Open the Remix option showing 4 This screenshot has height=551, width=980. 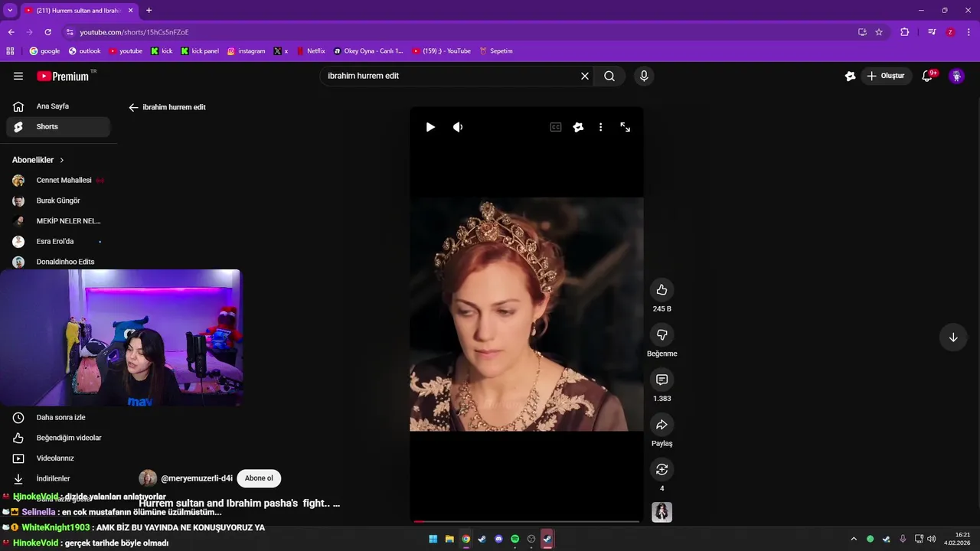661,469
